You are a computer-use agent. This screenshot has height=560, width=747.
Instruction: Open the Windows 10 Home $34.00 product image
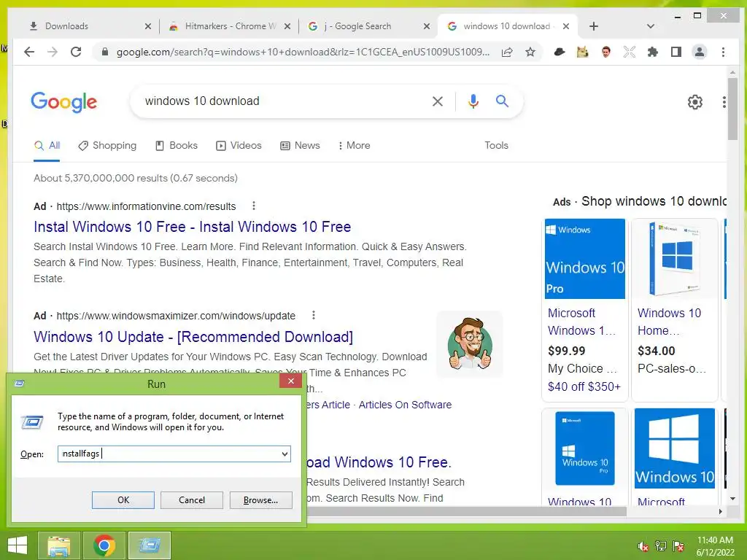[x=675, y=259]
